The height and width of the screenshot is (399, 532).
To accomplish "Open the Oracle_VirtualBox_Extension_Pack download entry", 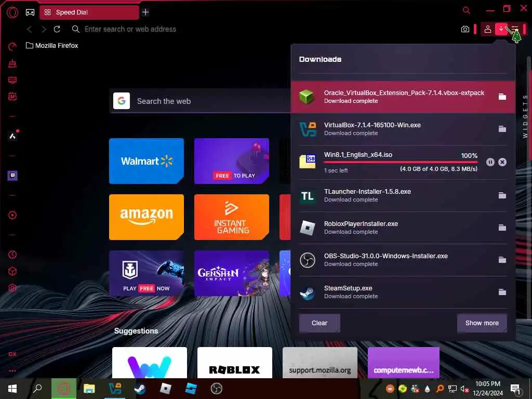I will click(403, 97).
